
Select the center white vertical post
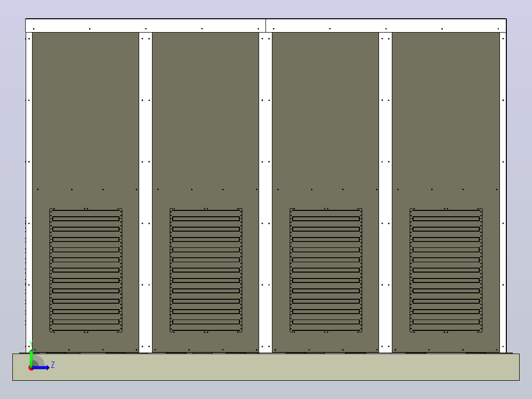click(x=266, y=192)
